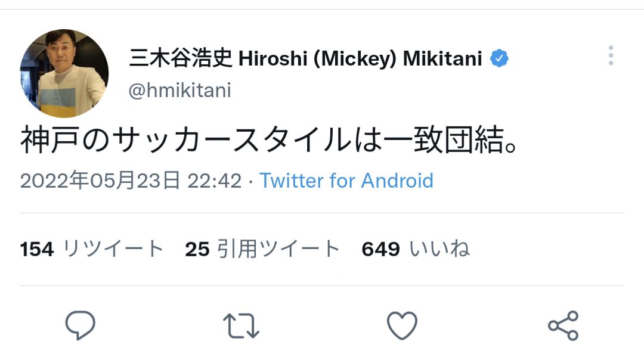View the リツイート list label
Viewport: 644px width, 363px height.
[x=113, y=249]
